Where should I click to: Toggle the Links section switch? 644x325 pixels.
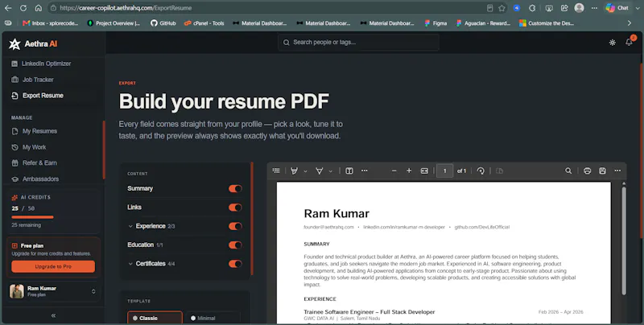[x=235, y=208]
